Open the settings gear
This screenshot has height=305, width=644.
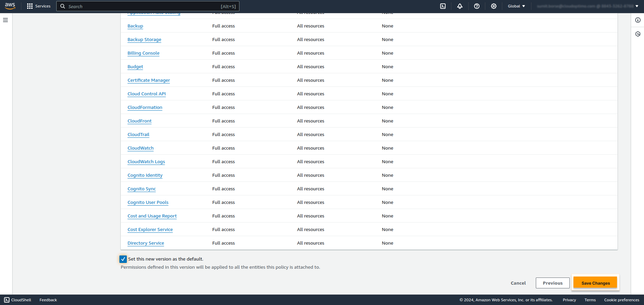click(494, 6)
